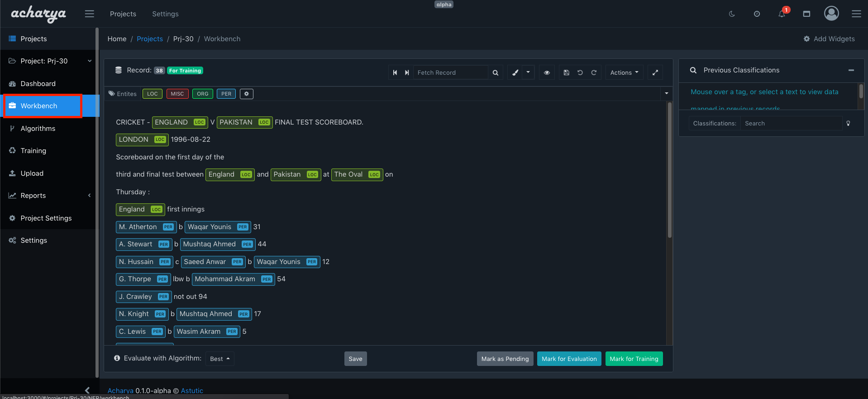Expand the Reports sidebar submenu
This screenshot has width=868, height=399.
pyautogui.click(x=48, y=196)
